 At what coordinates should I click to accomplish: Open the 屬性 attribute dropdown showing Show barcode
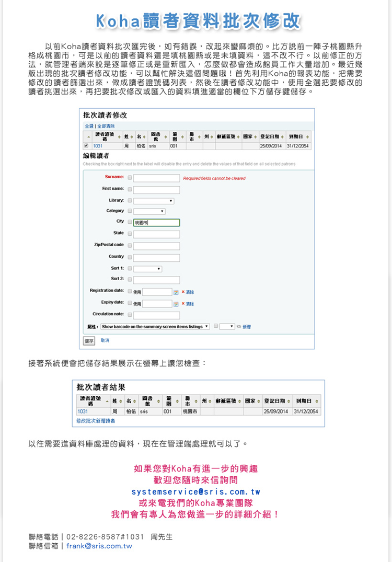coord(155,327)
